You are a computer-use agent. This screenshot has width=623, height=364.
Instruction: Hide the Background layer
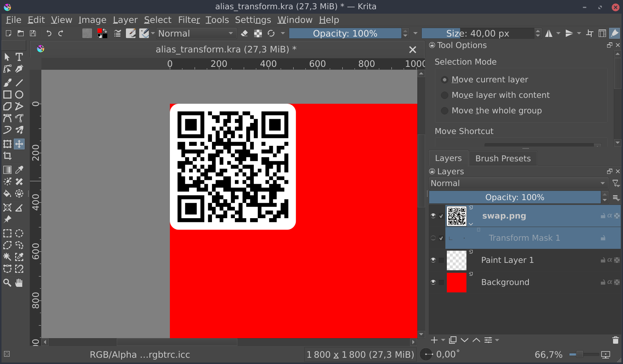(433, 282)
